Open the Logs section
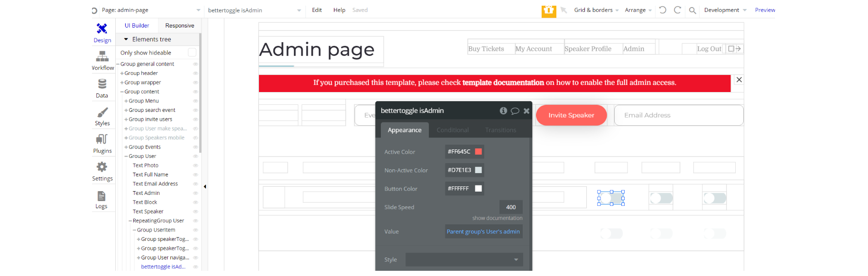 [102, 199]
